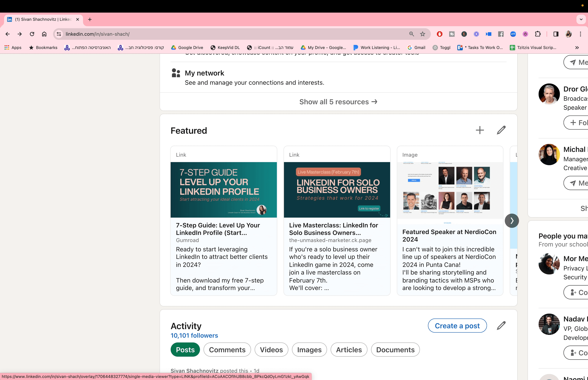
Task: Open 10,101 followers link
Action: 194,336
